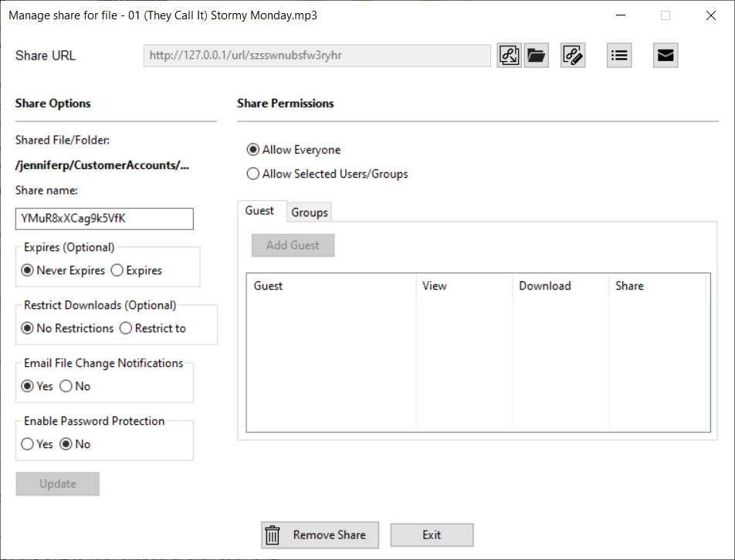Image resolution: width=735 pixels, height=560 pixels.
Task: Select Allow Selected Users/Groups
Action: 253,174
